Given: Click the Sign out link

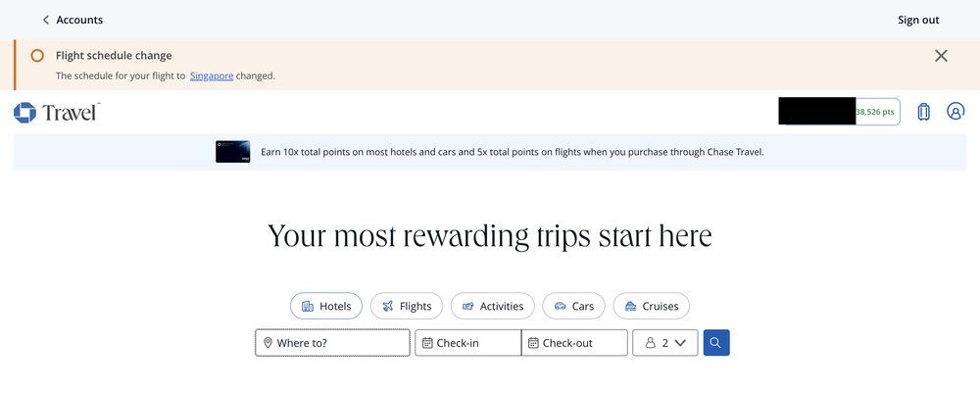Looking at the screenshot, I should pyautogui.click(x=918, y=20).
